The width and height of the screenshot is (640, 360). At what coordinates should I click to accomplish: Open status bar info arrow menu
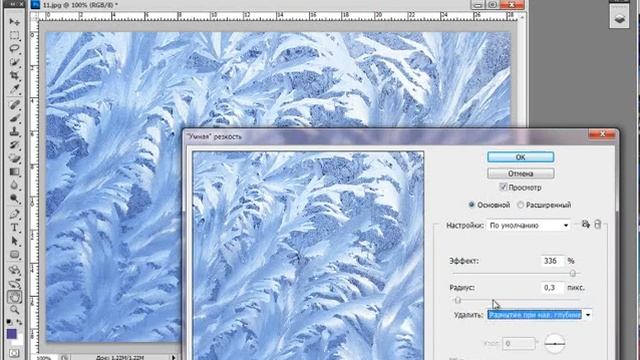[173, 357]
